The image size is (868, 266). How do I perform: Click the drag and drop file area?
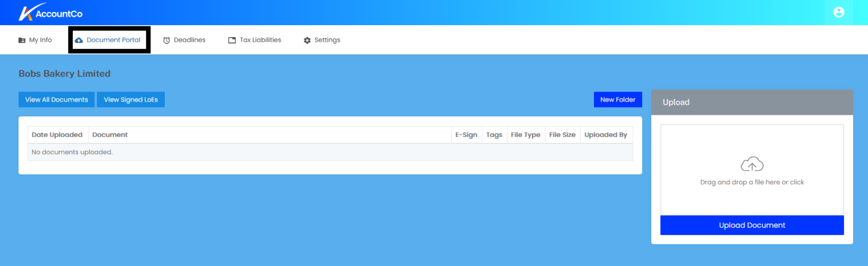click(x=752, y=170)
